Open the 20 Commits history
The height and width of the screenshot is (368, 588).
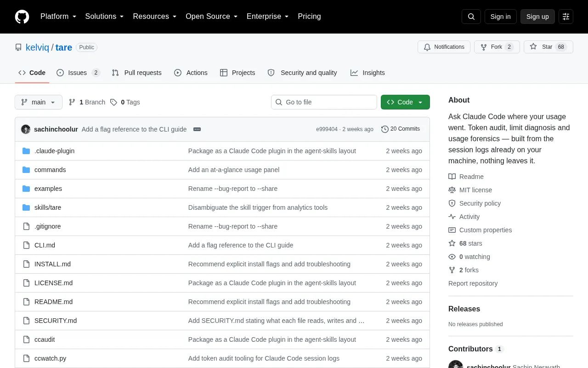pos(401,129)
